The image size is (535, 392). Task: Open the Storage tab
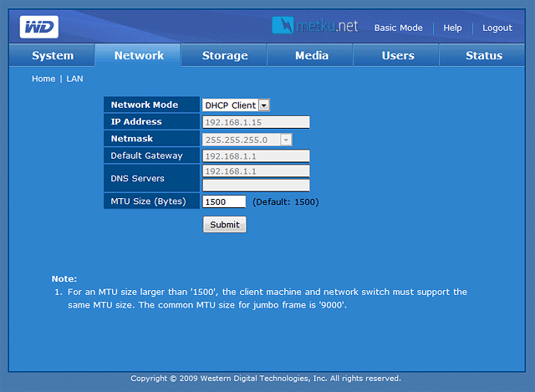225,55
